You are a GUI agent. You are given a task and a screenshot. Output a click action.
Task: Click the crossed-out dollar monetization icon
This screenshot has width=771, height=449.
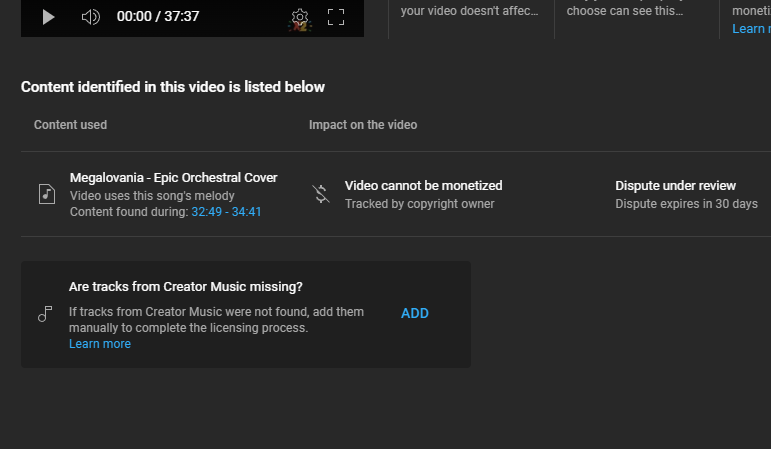pos(321,194)
